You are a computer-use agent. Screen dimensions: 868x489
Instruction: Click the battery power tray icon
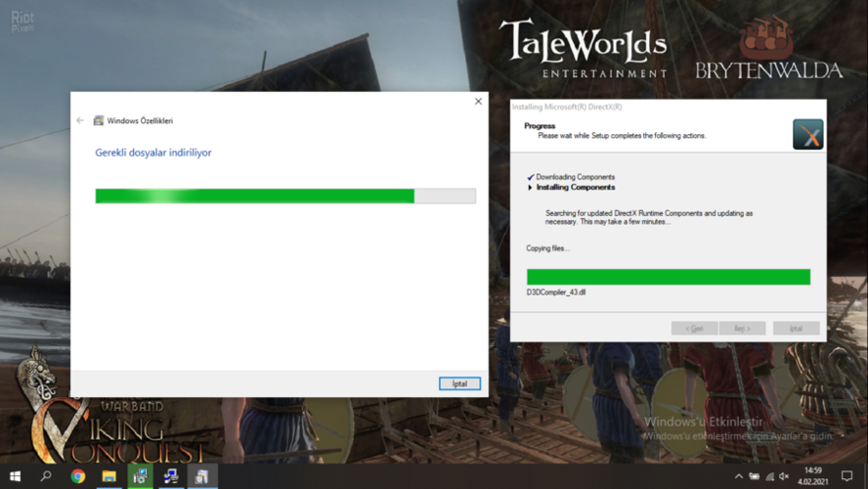(x=754, y=476)
